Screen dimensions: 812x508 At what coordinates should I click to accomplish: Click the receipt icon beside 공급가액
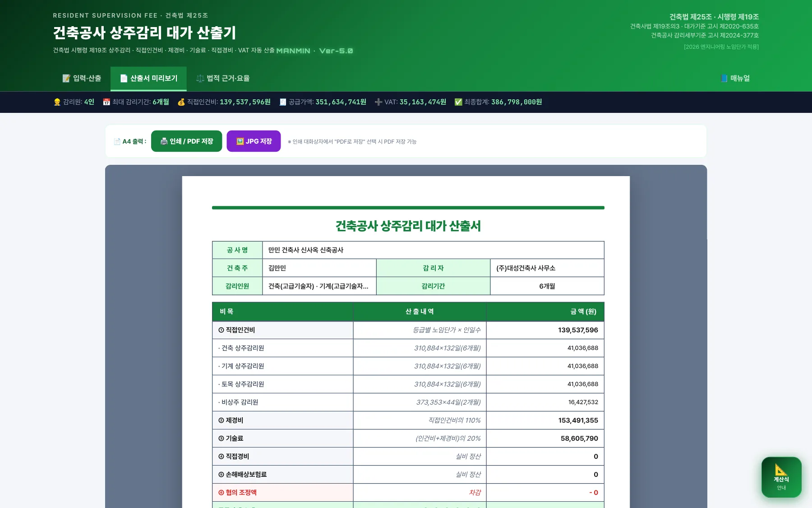283,102
